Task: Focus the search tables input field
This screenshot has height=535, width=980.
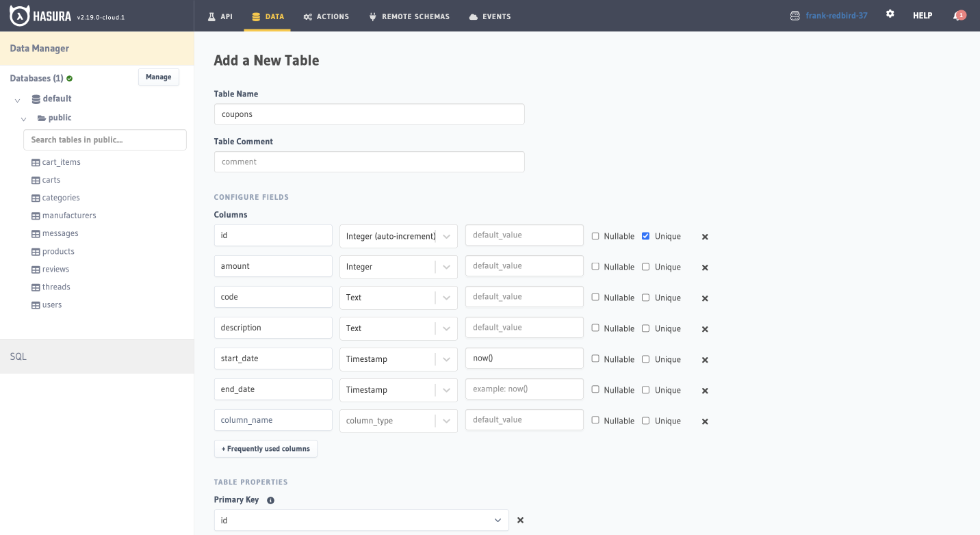Action: 104,140
